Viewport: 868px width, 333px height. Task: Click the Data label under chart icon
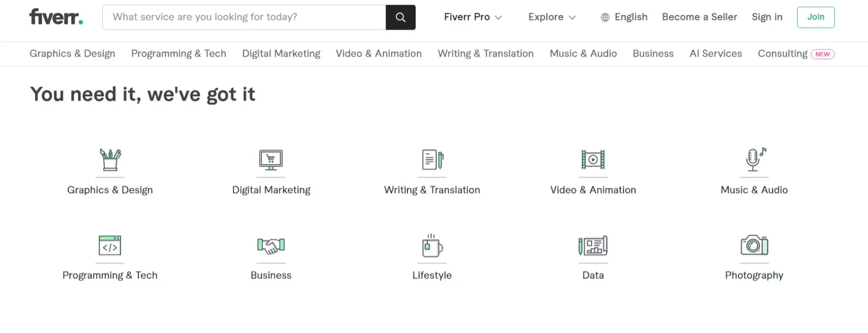point(593,275)
